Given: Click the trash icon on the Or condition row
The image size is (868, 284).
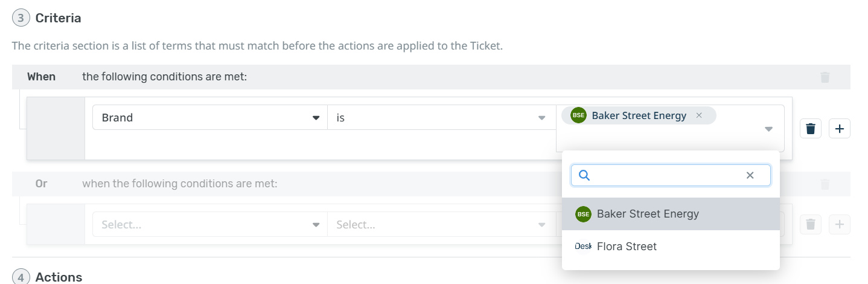Looking at the screenshot, I should click(811, 225).
